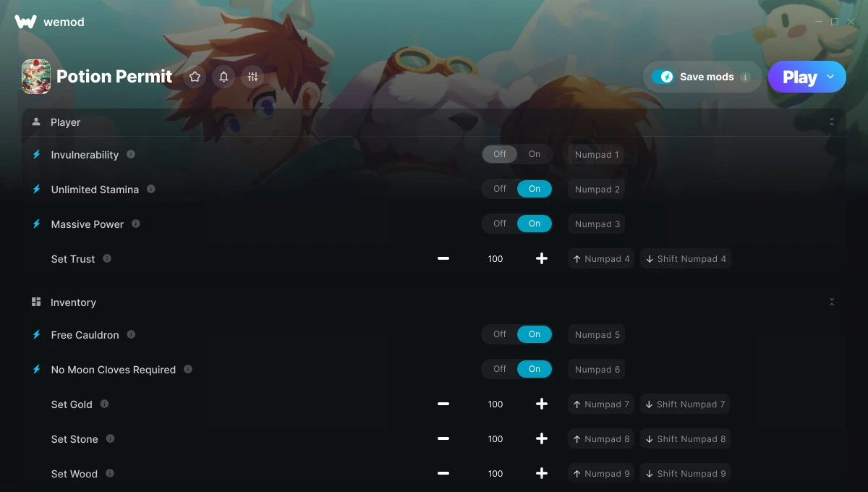This screenshot has height=492, width=868.
Task: Toggle the Save mods switch
Action: [x=663, y=77]
